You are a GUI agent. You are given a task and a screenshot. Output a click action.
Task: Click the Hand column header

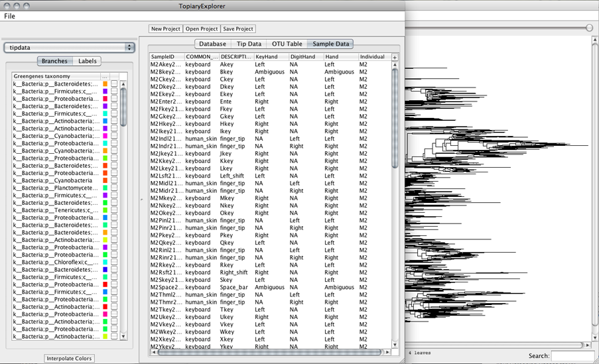click(x=341, y=56)
